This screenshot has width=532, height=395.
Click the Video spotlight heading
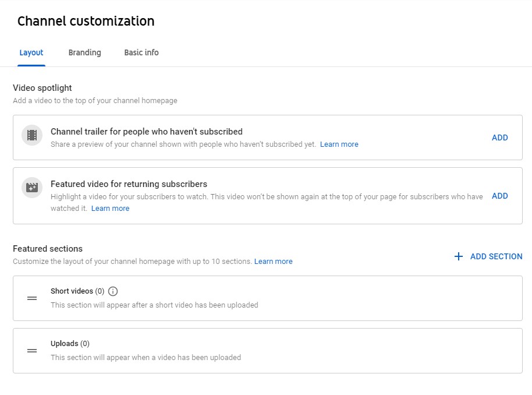pyautogui.click(x=42, y=88)
